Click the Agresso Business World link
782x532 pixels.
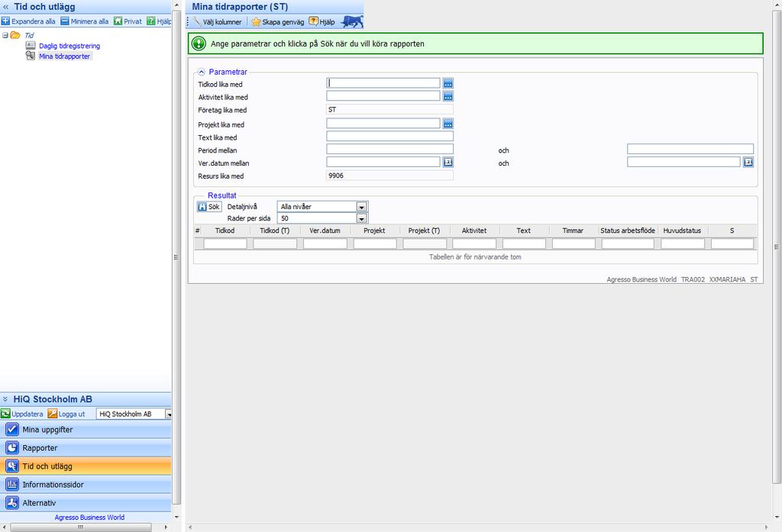90,517
